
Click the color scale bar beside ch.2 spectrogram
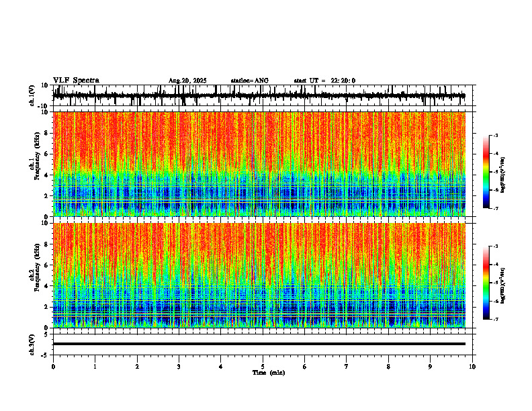486,283
